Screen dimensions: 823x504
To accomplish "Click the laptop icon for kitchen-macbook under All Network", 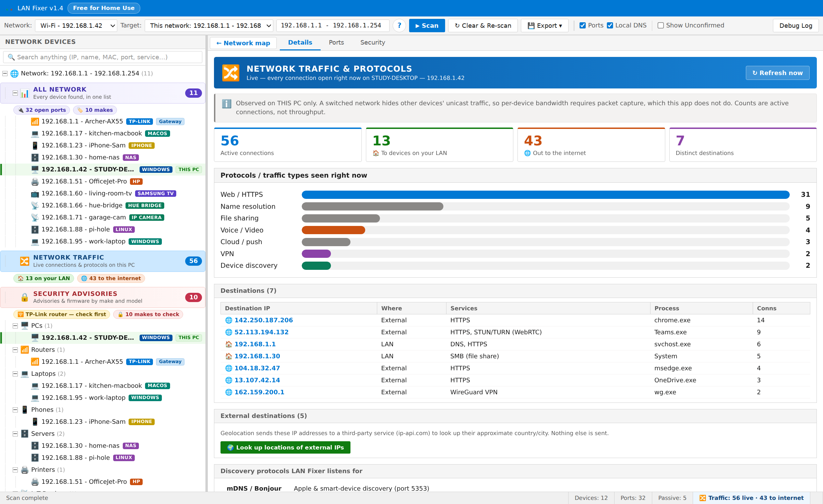I will click(35, 134).
